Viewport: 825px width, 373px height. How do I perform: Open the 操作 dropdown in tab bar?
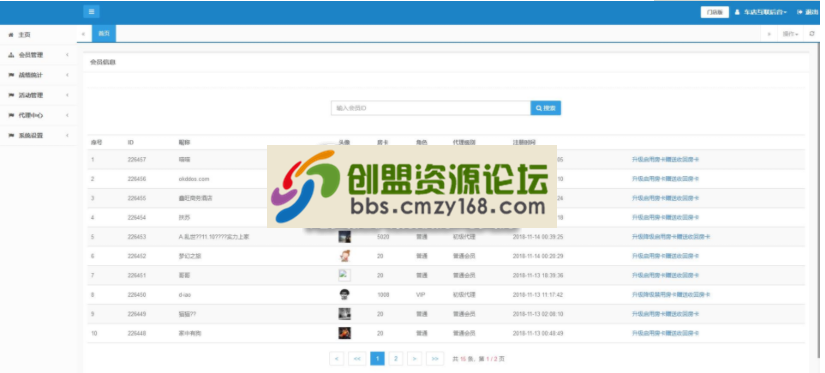tap(790, 34)
